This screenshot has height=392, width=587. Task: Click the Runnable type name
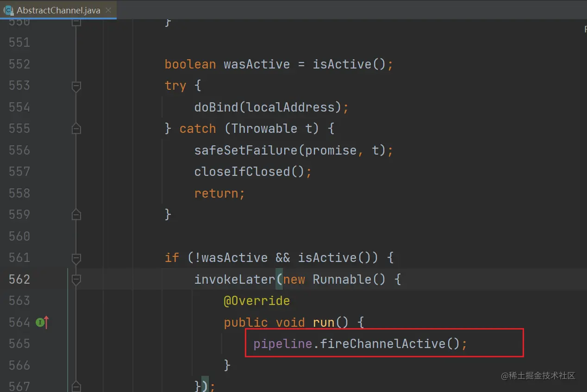click(342, 279)
